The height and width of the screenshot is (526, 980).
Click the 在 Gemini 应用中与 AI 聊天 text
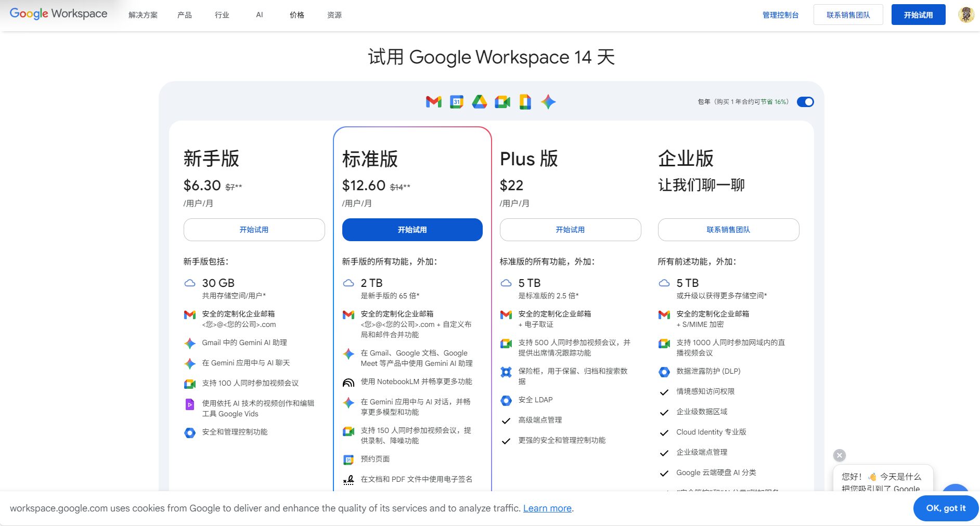[x=246, y=363]
